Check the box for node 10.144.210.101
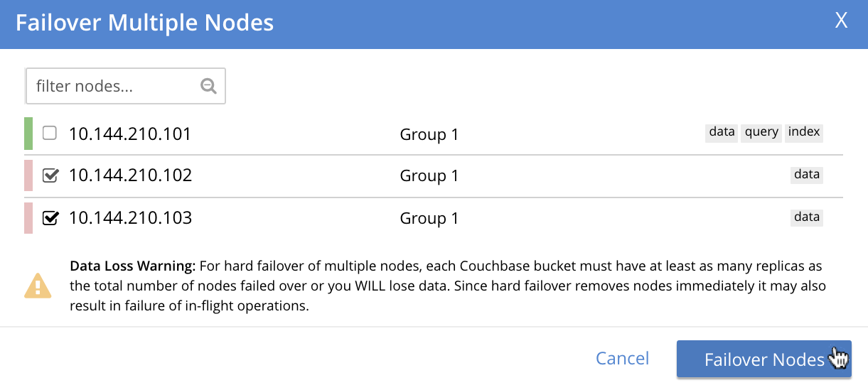Screen dimensions: 868x390 [50, 133]
